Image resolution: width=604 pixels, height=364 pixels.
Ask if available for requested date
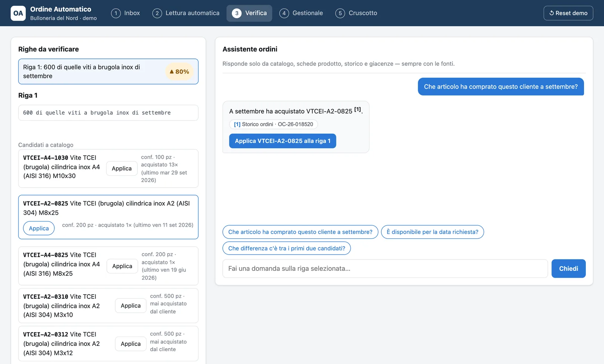coord(433,232)
